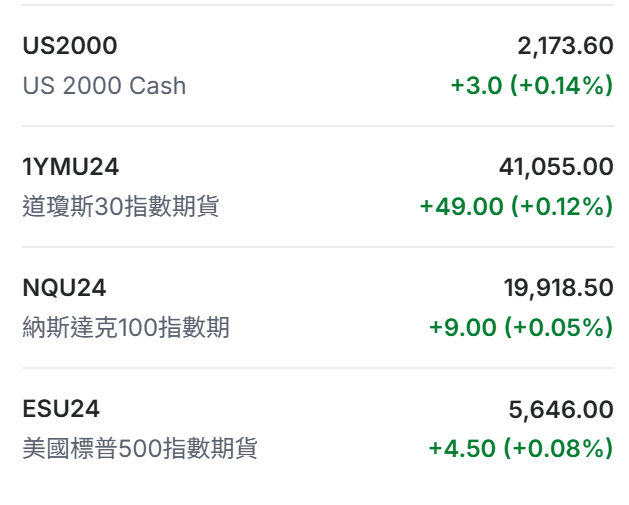Open the US2000 ticker symbol
Image resolution: width=629 pixels, height=505 pixels.
pyautogui.click(x=70, y=46)
